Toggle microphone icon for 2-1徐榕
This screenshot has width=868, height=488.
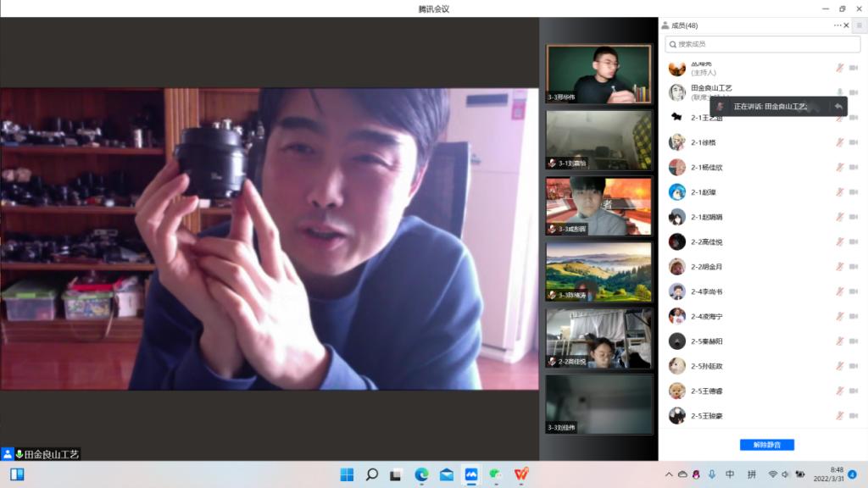point(839,142)
